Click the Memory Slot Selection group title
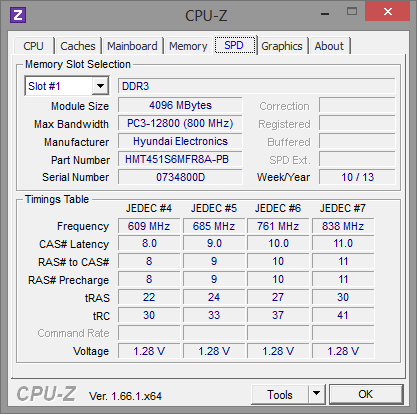 [78, 64]
